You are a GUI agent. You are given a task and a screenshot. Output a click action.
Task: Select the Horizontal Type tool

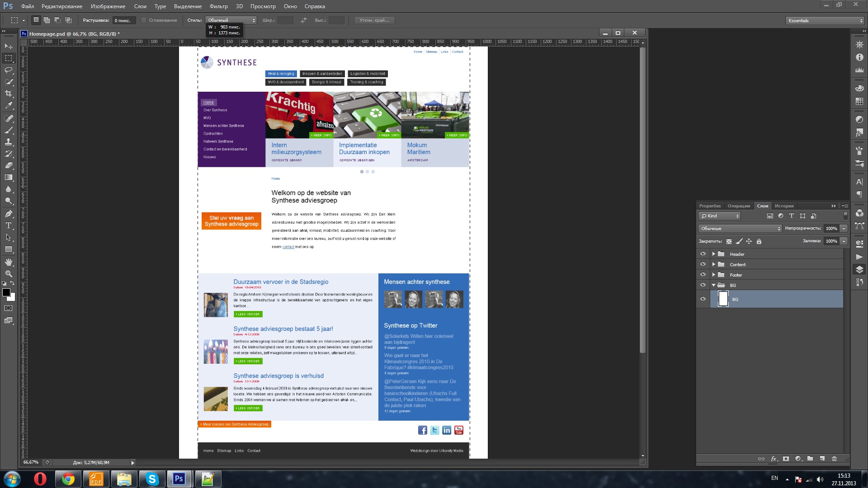point(9,225)
